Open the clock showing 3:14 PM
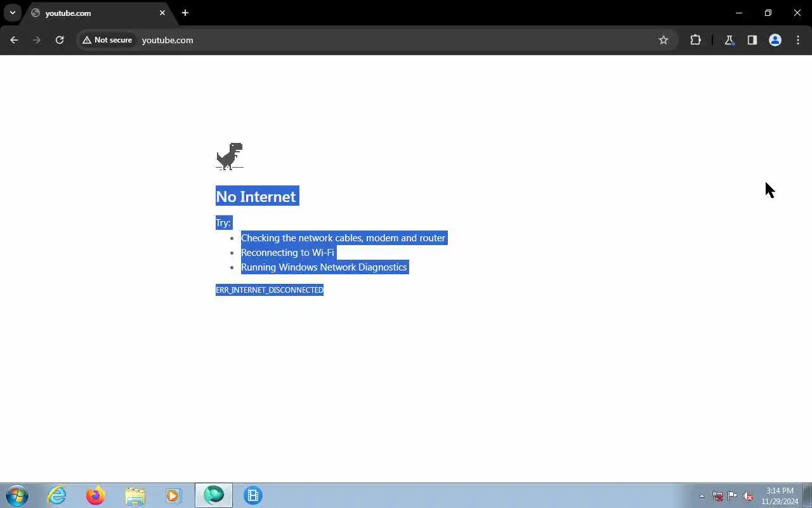 780,496
